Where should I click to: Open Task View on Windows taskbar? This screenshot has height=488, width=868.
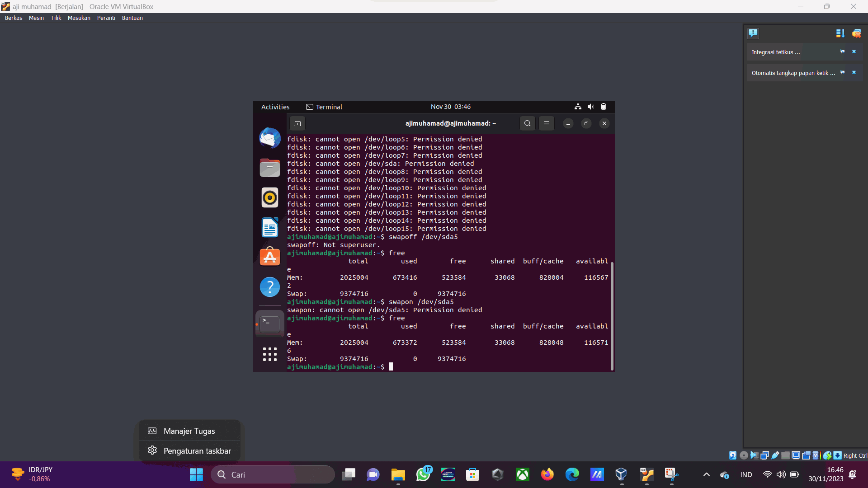349,474
